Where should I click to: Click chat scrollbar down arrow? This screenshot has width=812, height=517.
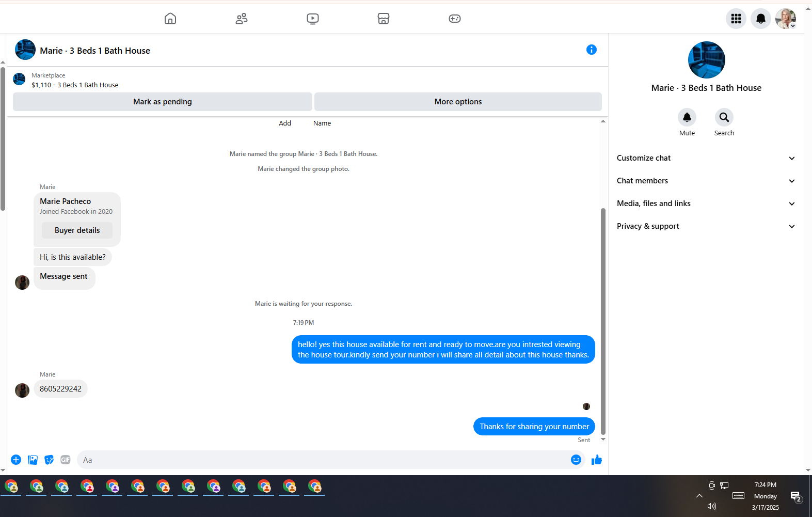pyautogui.click(x=603, y=440)
